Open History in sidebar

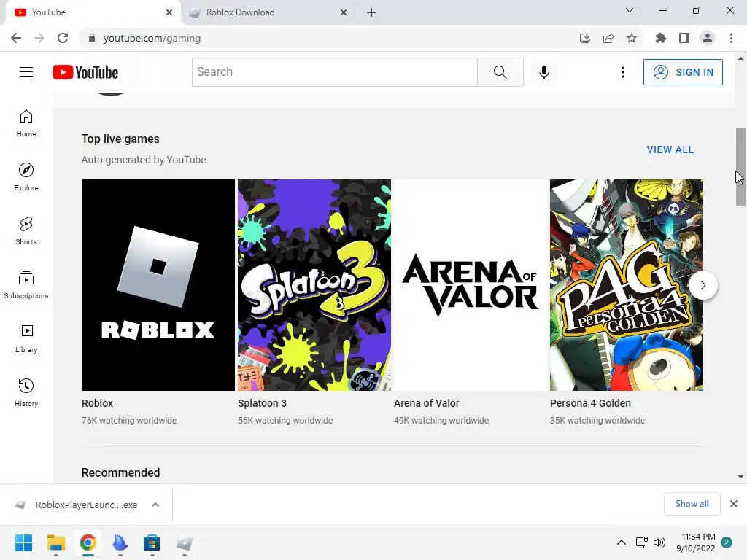point(26,392)
